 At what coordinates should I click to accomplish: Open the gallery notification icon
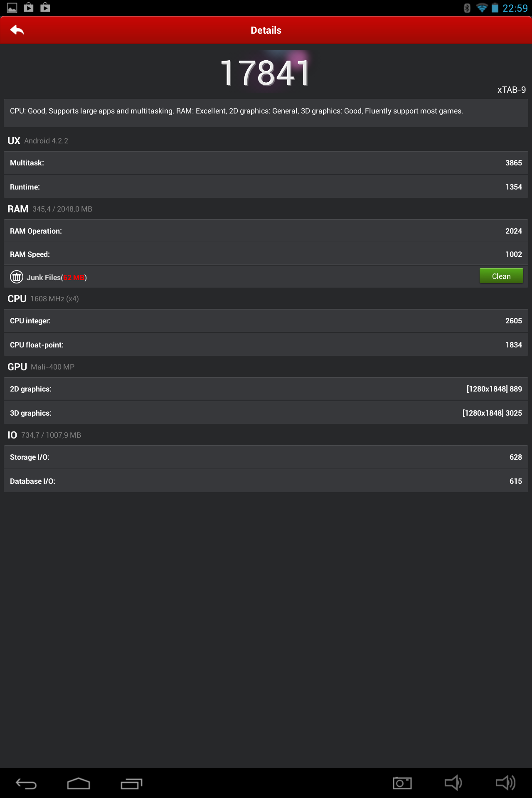(12, 7)
